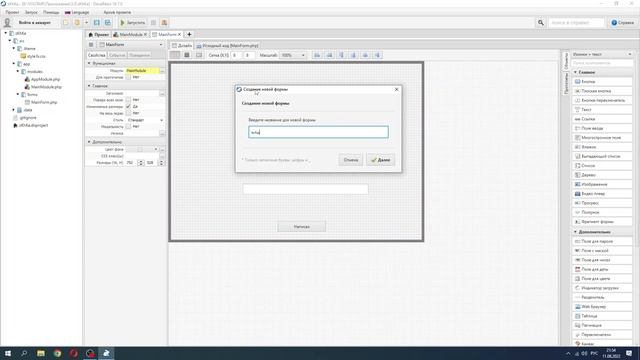Add the Поле ввода component

(x=602, y=128)
